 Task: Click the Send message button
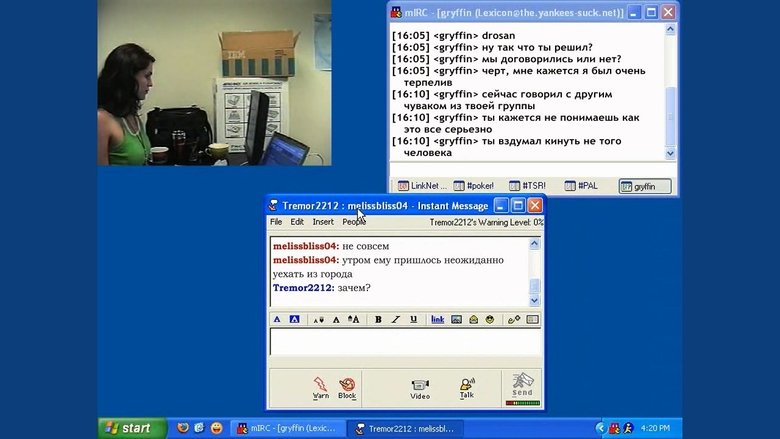(523, 387)
